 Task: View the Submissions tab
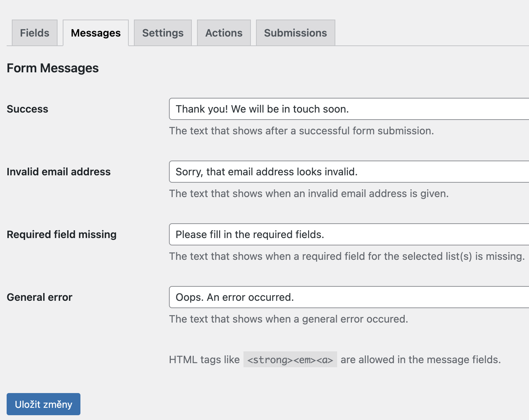295,33
